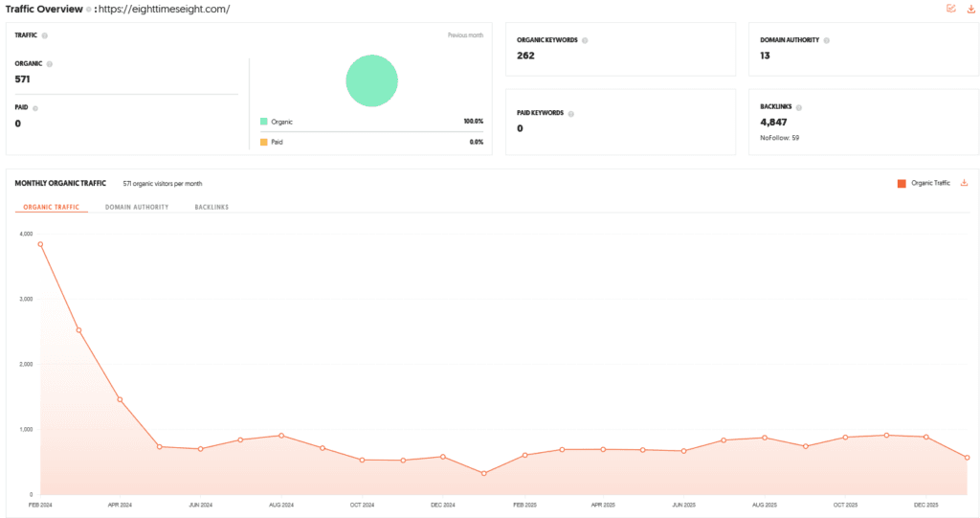The width and height of the screenshot is (980, 518).
Task: Click the eighttimeseight.com URL in the header
Action: click(x=164, y=10)
